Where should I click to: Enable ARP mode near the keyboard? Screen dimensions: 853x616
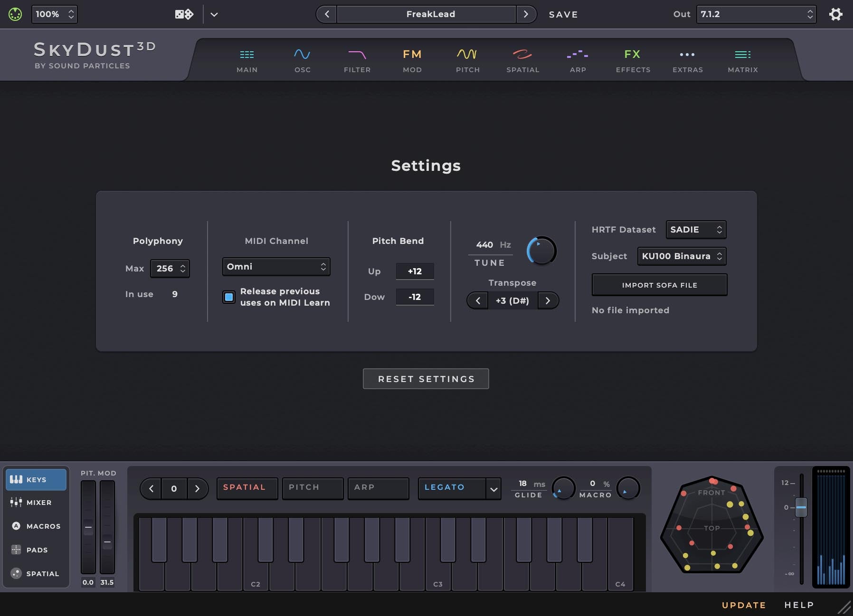point(378,488)
